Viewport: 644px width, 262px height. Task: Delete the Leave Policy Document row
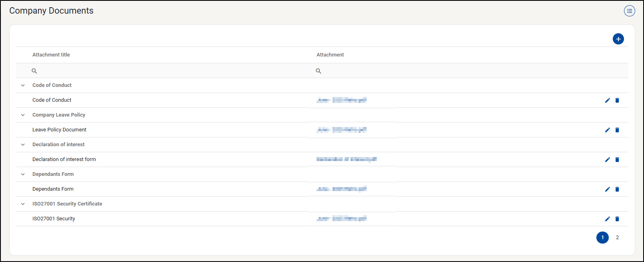point(617,130)
